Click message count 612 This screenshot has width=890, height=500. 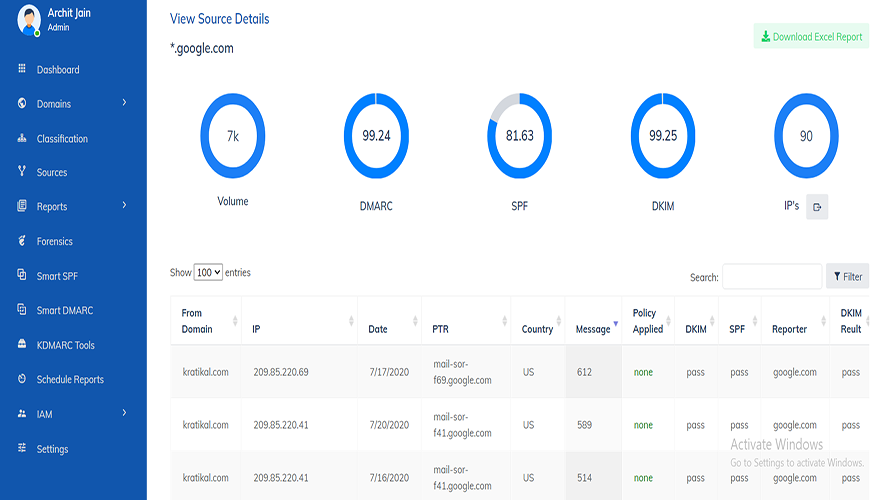coord(584,372)
